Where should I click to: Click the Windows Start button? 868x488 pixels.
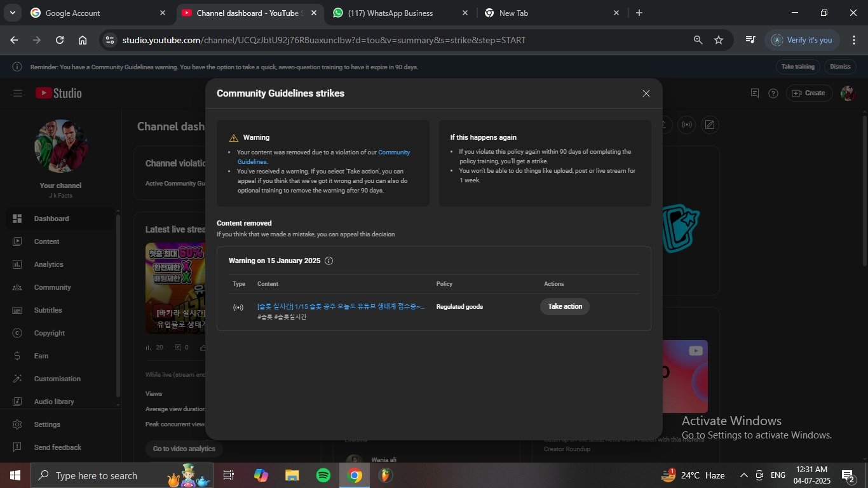tap(15, 475)
